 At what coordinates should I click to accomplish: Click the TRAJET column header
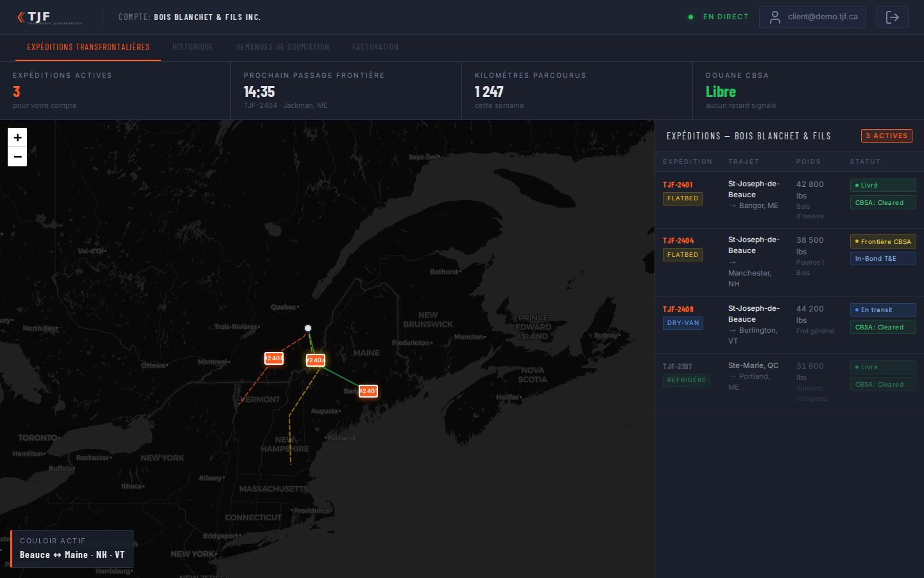point(743,162)
